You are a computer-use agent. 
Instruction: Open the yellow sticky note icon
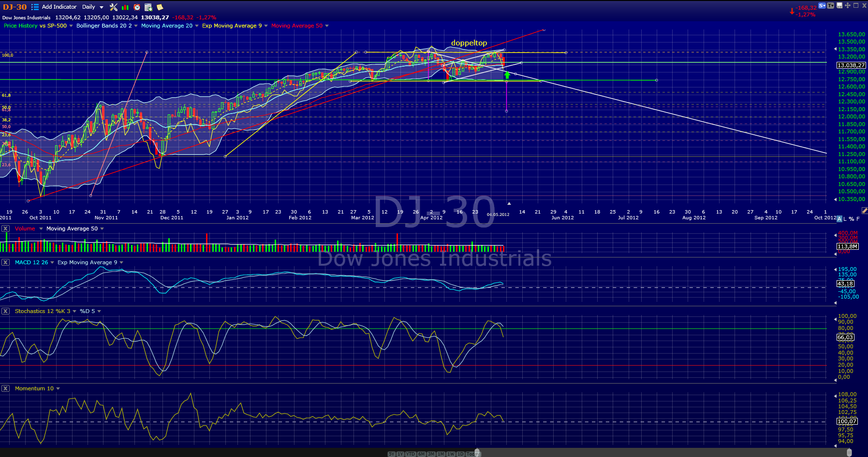(x=160, y=7)
